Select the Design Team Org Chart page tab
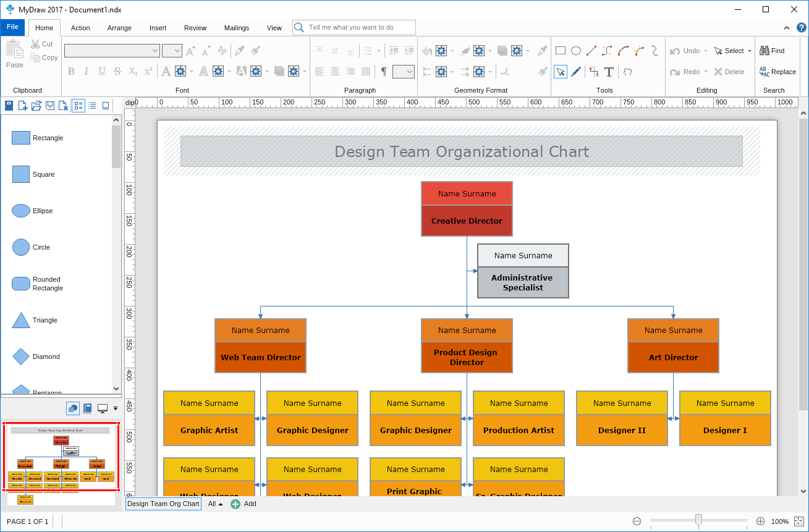 point(163,504)
